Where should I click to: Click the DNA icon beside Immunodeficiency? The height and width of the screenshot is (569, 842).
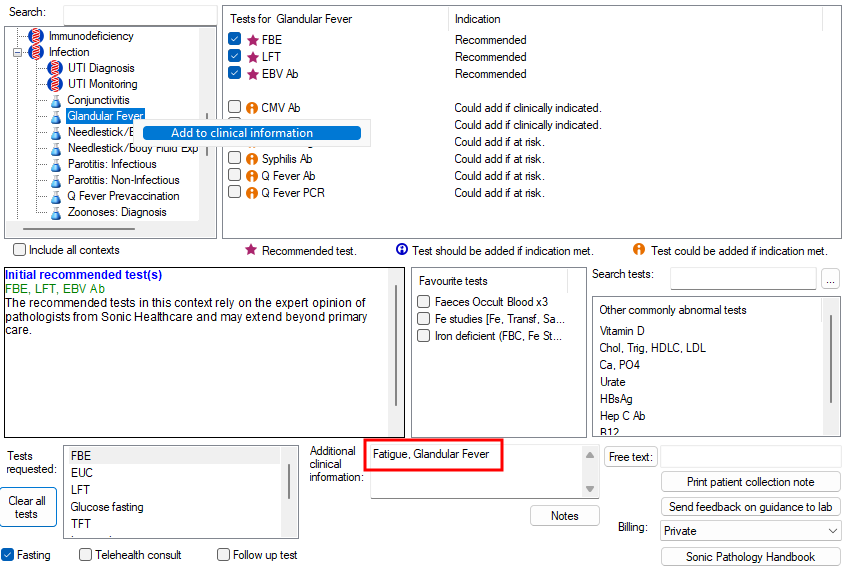point(36,36)
